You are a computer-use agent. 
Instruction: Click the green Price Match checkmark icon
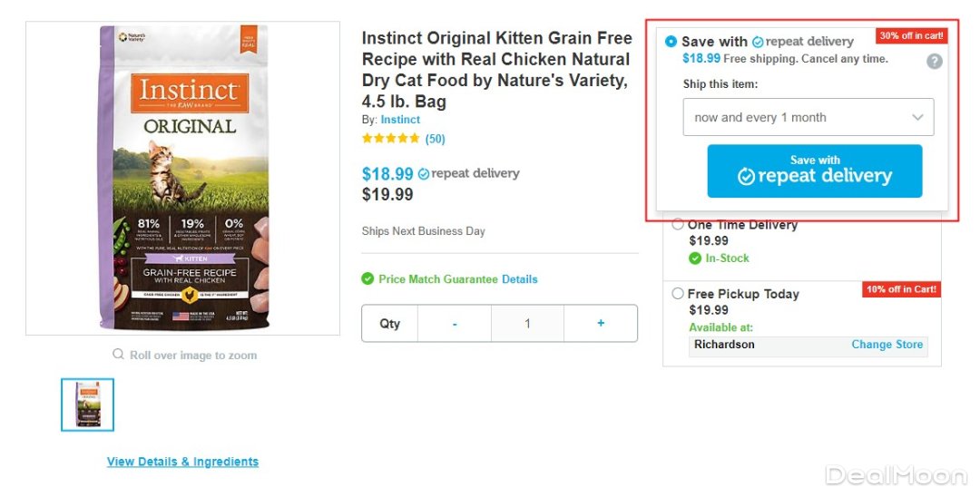click(367, 279)
